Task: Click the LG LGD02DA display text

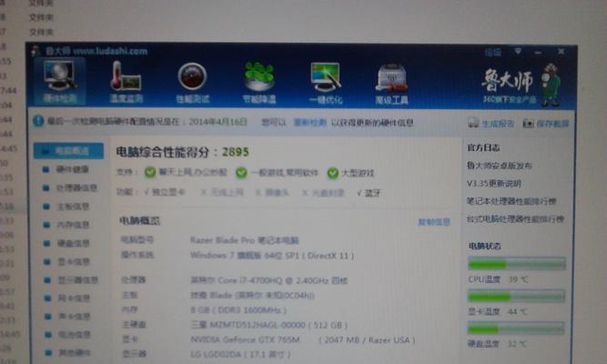Action: tap(240, 354)
